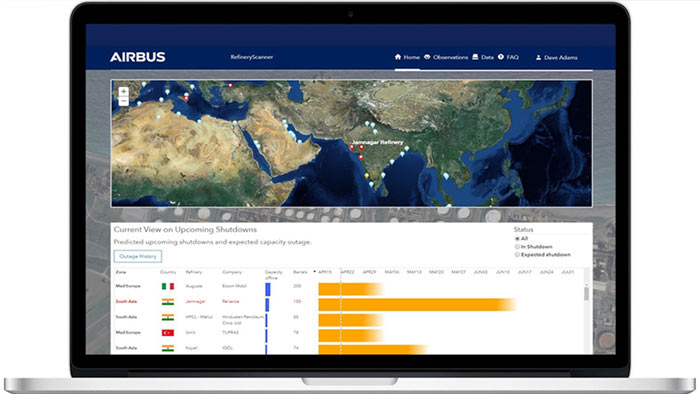Click the Jamnagar orange outage timeline bar
Viewport: 700px width, 394px height.
click(x=417, y=305)
